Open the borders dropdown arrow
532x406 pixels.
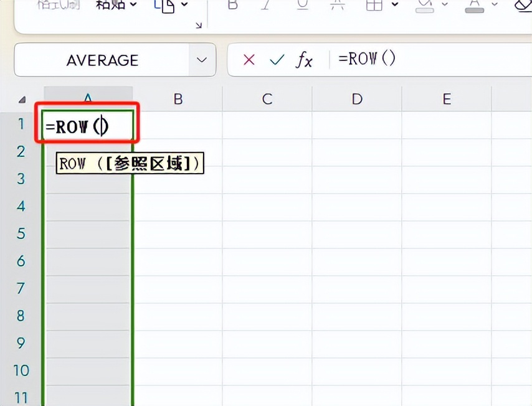point(394,4)
